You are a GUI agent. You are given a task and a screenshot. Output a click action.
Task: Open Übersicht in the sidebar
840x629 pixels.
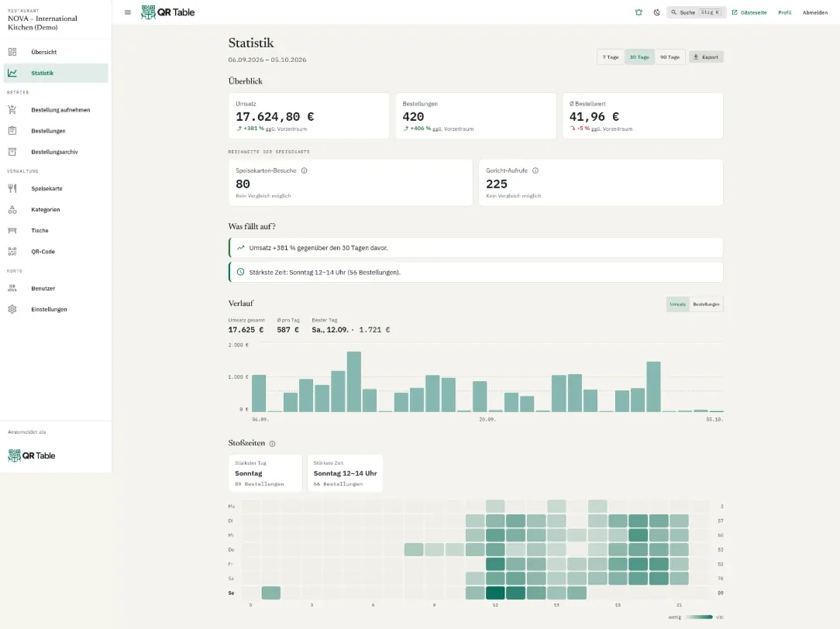(x=56, y=52)
